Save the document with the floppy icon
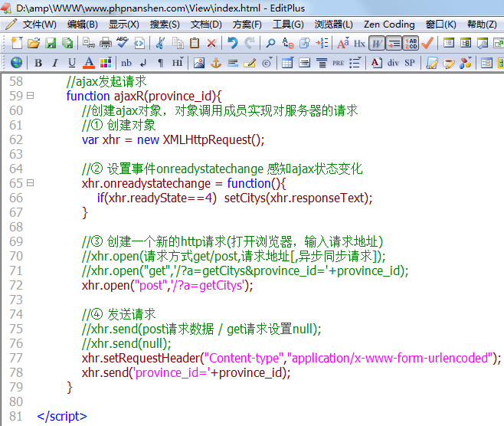504x426 pixels. click(51, 43)
